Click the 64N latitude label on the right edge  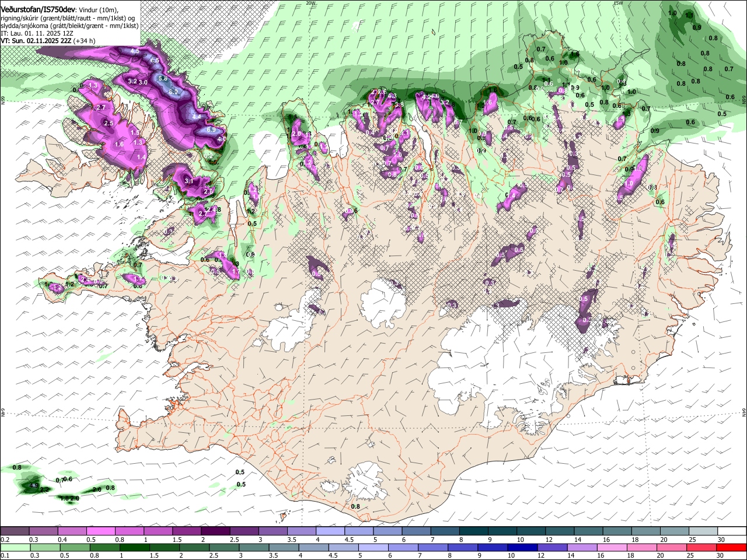click(x=744, y=412)
